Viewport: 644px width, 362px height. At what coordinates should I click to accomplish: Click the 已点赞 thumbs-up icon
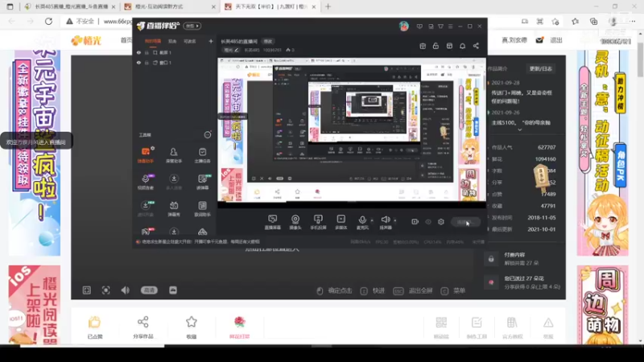94,323
